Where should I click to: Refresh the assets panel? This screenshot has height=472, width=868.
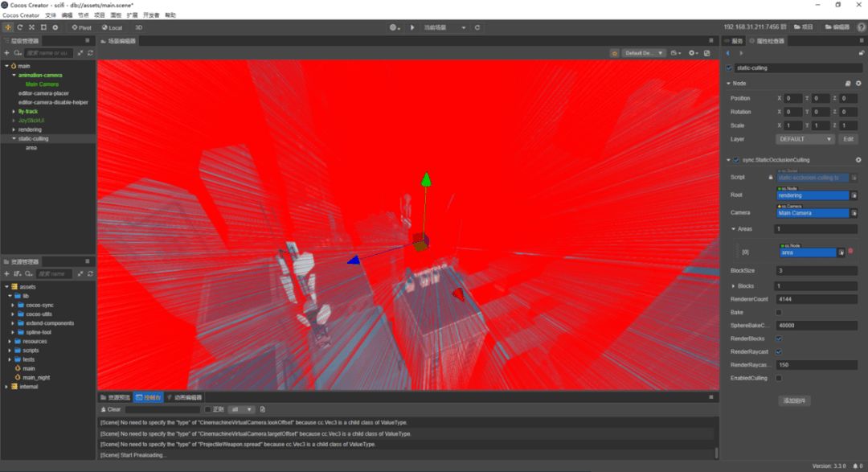[90, 273]
